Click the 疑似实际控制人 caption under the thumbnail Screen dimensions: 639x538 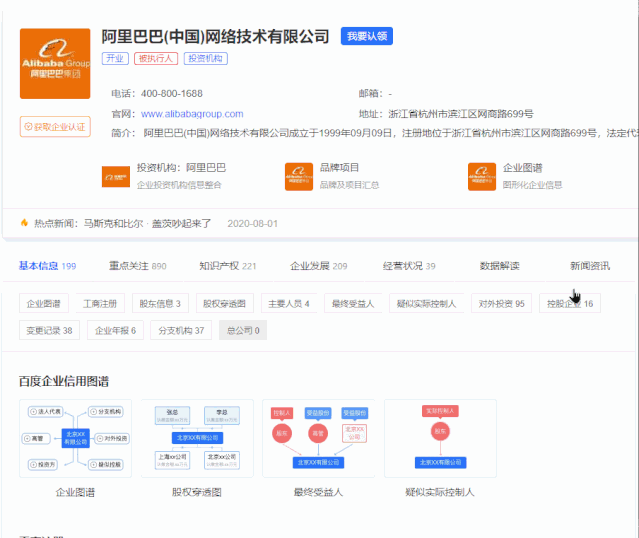(440, 492)
